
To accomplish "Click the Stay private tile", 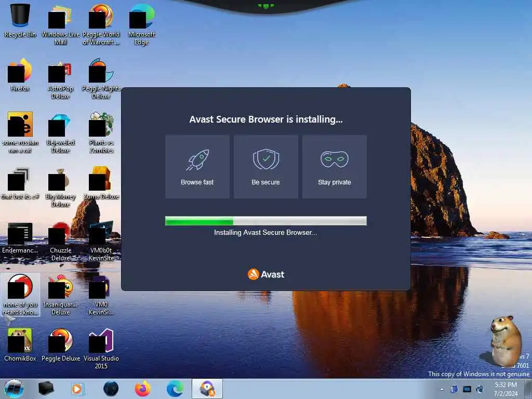I will tap(335, 167).
